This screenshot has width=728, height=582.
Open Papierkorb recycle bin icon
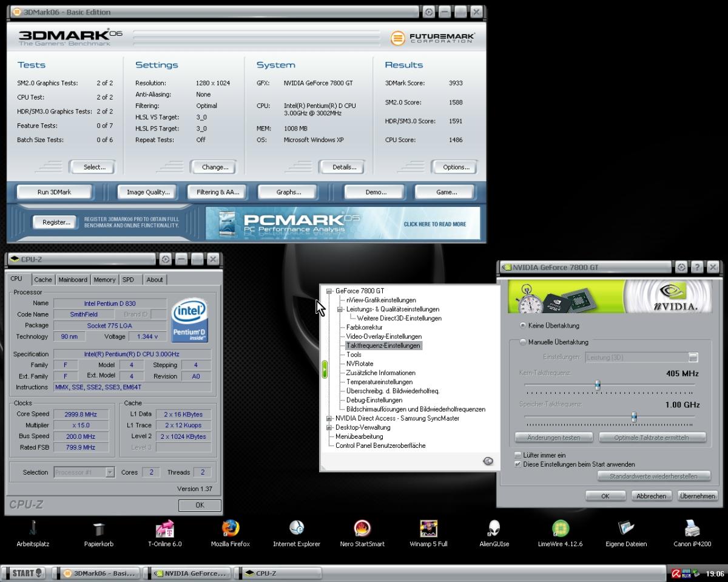(98, 533)
